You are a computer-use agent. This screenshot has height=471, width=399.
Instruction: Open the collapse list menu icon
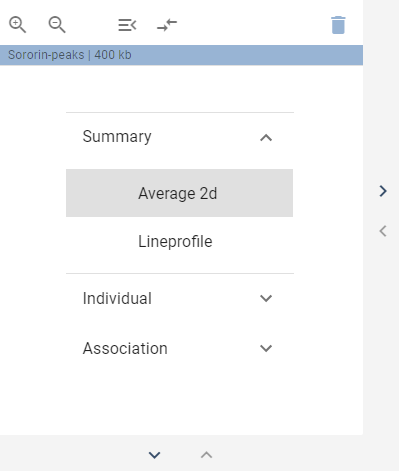[127, 25]
